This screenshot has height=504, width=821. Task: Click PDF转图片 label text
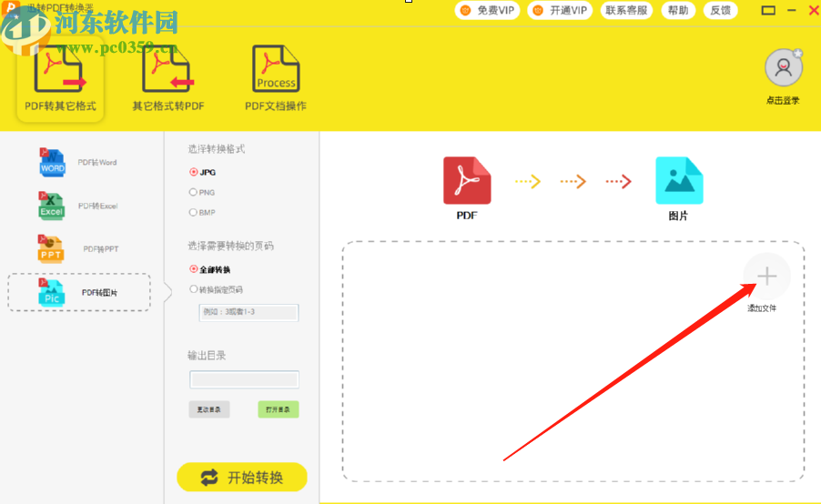point(99,293)
